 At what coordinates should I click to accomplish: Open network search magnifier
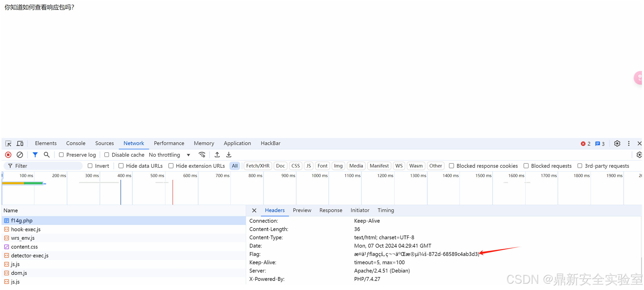pyautogui.click(x=47, y=155)
